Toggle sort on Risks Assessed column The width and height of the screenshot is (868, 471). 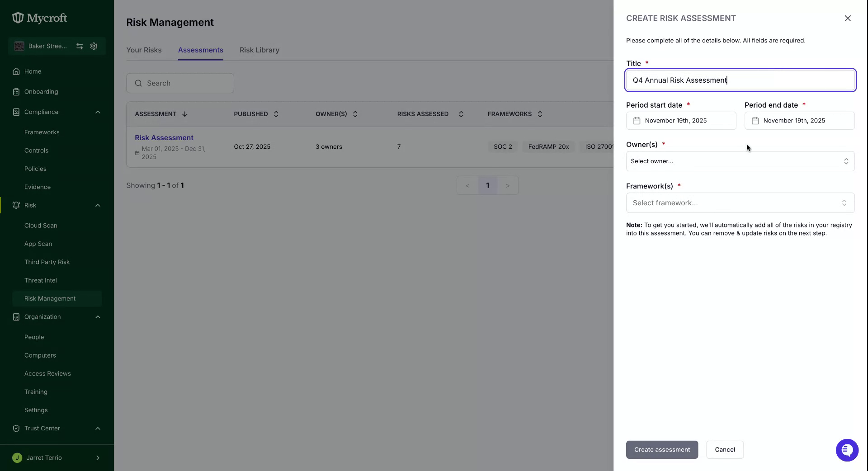click(x=461, y=114)
